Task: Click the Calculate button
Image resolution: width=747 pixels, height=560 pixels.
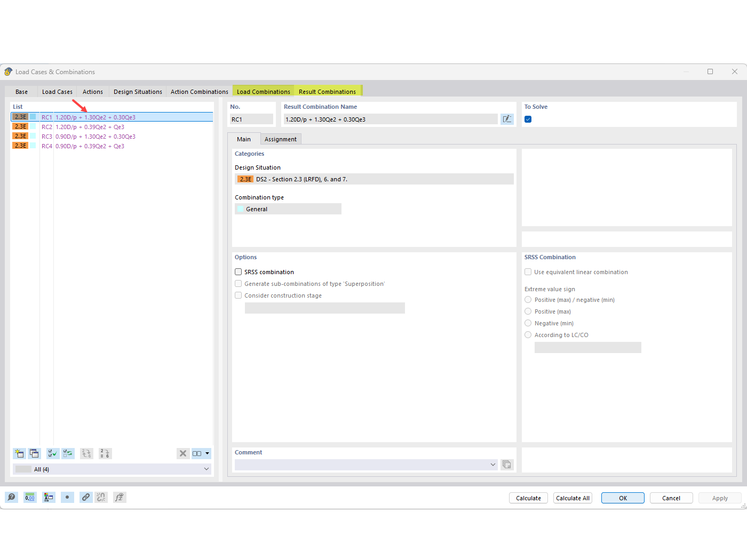Action: [x=528, y=498]
